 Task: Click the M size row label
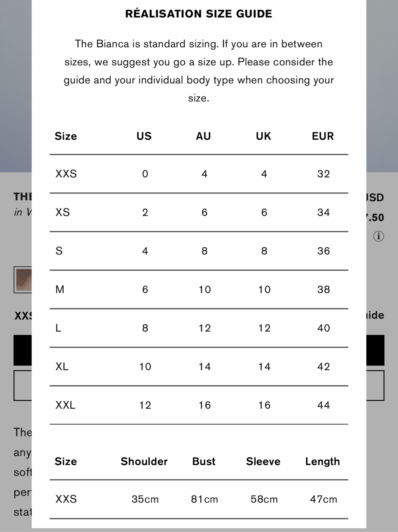click(x=60, y=289)
